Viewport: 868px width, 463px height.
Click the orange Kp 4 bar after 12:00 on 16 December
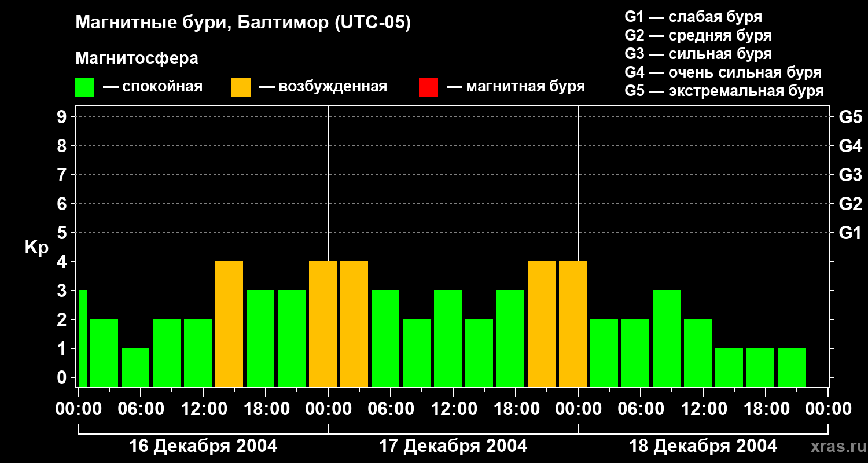229,324
